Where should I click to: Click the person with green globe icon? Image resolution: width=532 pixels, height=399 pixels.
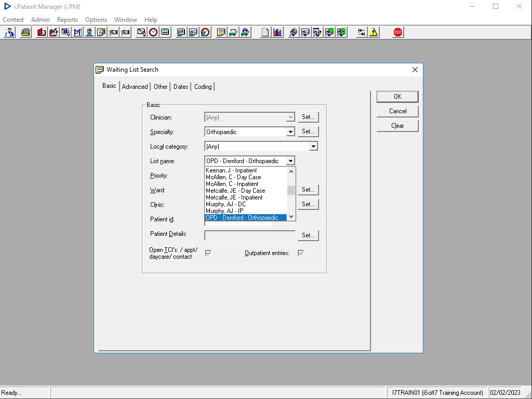coord(329,32)
